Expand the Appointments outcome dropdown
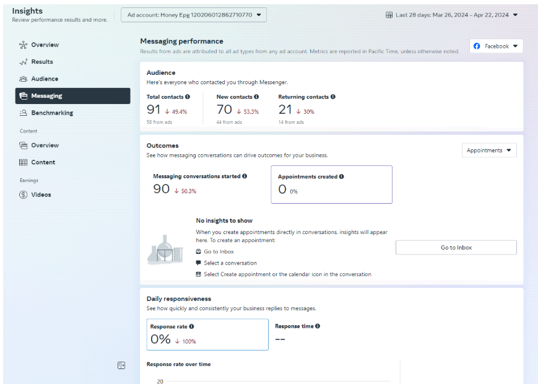 click(489, 150)
